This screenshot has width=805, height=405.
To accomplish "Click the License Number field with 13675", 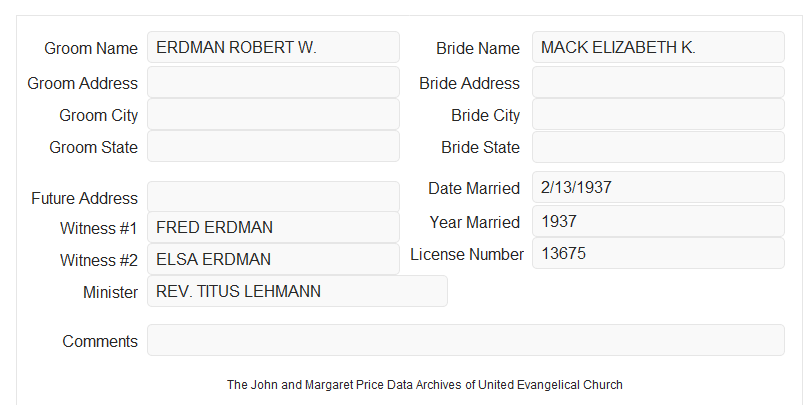I will pyautogui.click(x=658, y=253).
